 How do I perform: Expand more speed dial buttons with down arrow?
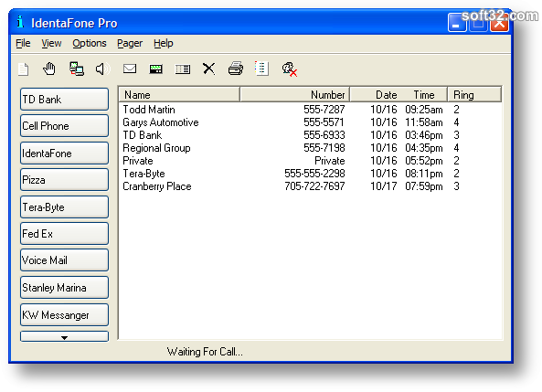pyautogui.click(x=64, y=336)
